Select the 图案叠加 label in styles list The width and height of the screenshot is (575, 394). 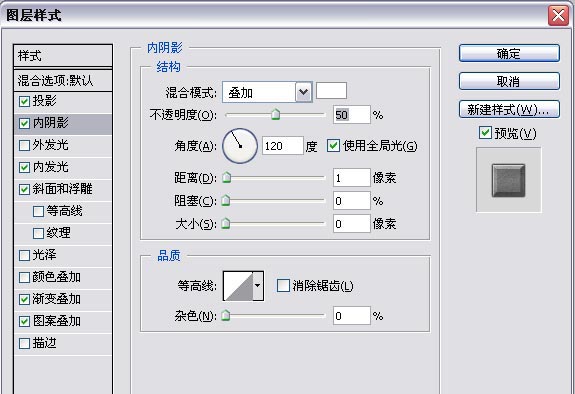click(56, 321)
